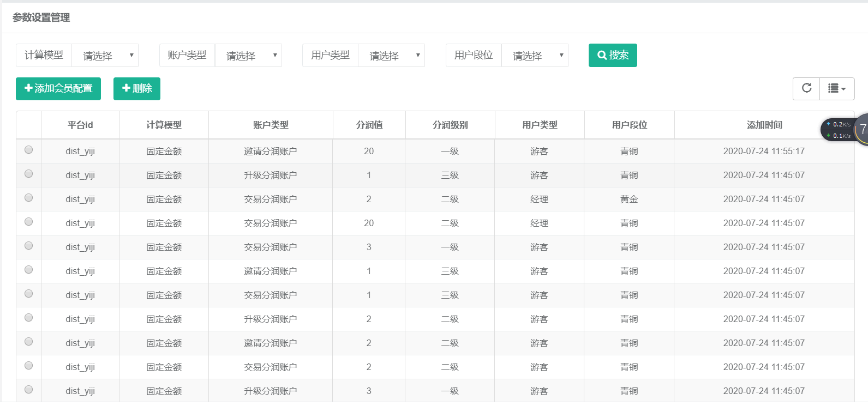Select radio for the 经理 黄金 row
Image resolution: width=868 pixels, height=406 pixels.
tap(29, 198)
